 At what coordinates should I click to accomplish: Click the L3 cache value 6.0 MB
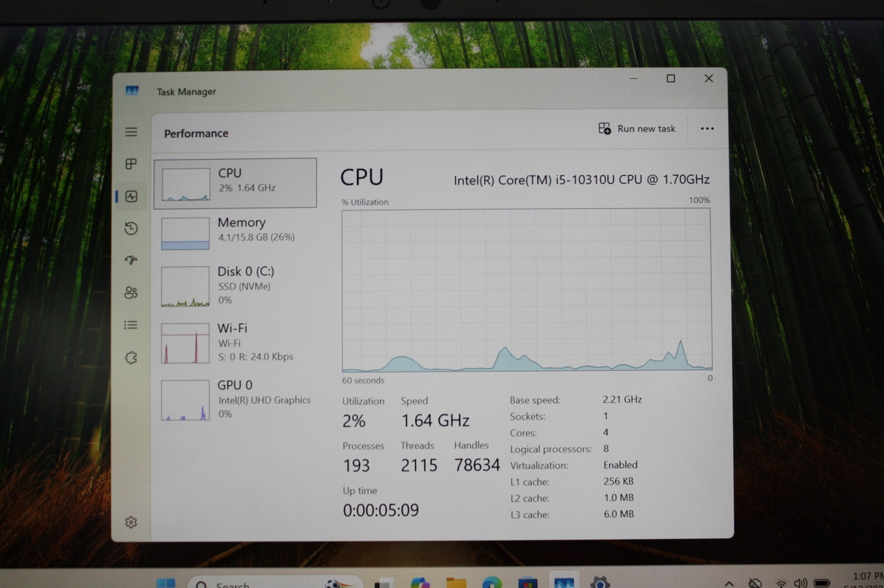click(x=619, y=514)
